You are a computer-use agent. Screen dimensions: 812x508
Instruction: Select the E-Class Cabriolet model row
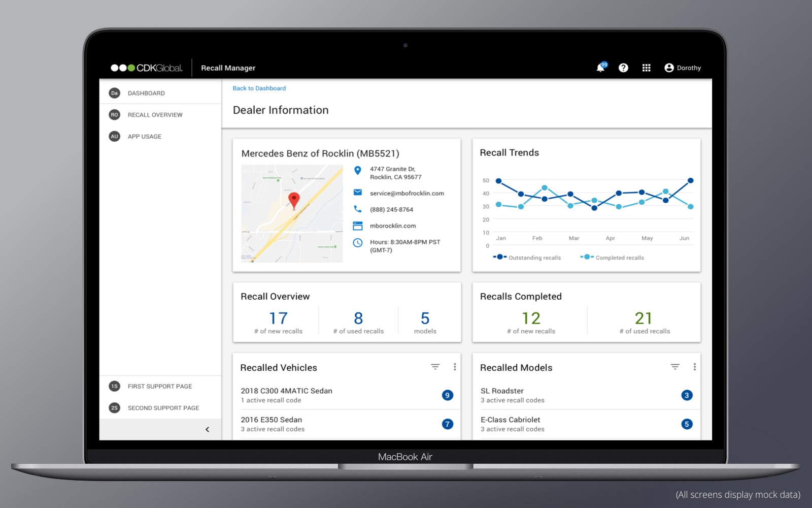pos(586,424)
